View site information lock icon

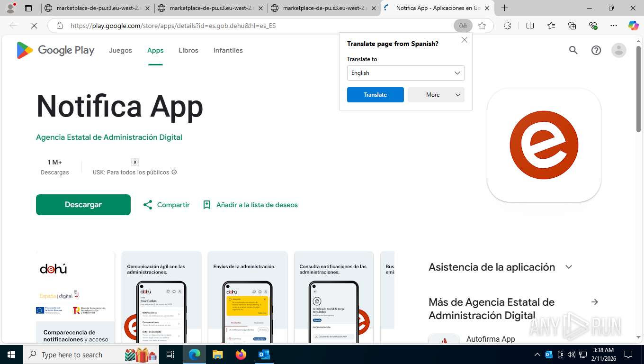pyautogui.click(x=60, y=26)
